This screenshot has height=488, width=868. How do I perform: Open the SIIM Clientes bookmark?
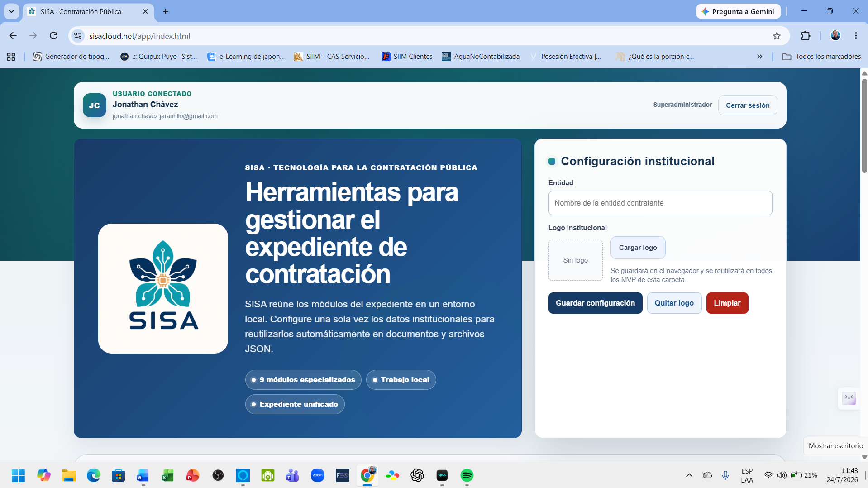pos(407,57)
